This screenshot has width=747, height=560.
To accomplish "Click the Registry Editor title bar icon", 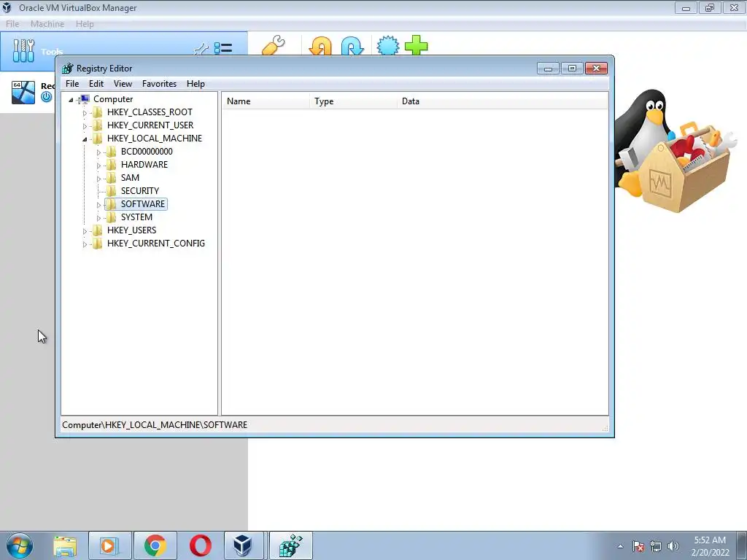I will tap(68, 69).
